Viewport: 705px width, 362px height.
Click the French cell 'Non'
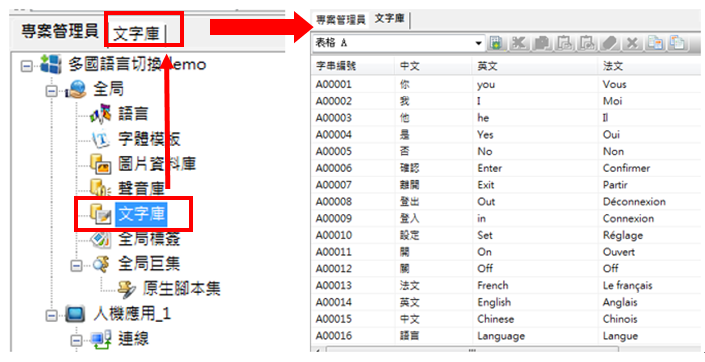click(613, 152)
